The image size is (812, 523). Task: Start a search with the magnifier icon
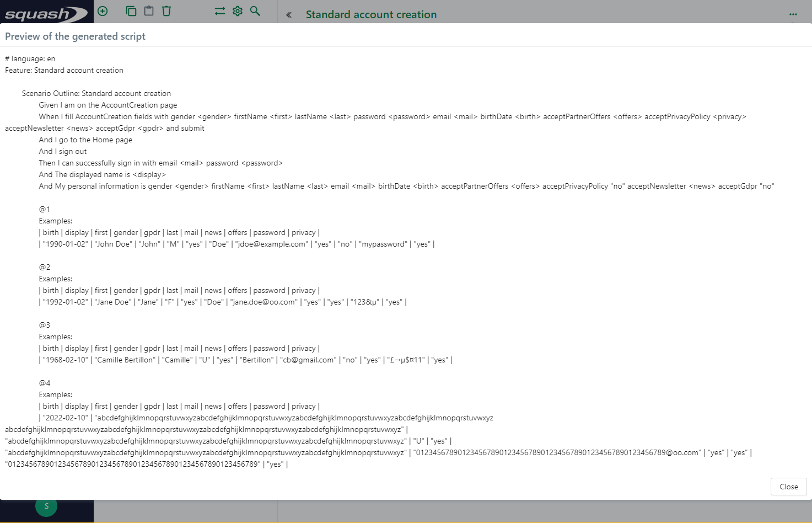point(255,11)
